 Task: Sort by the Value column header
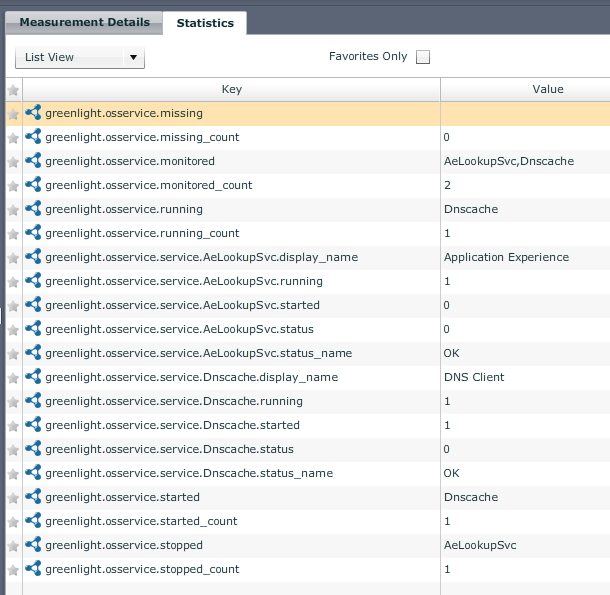[x=547, y=90]
